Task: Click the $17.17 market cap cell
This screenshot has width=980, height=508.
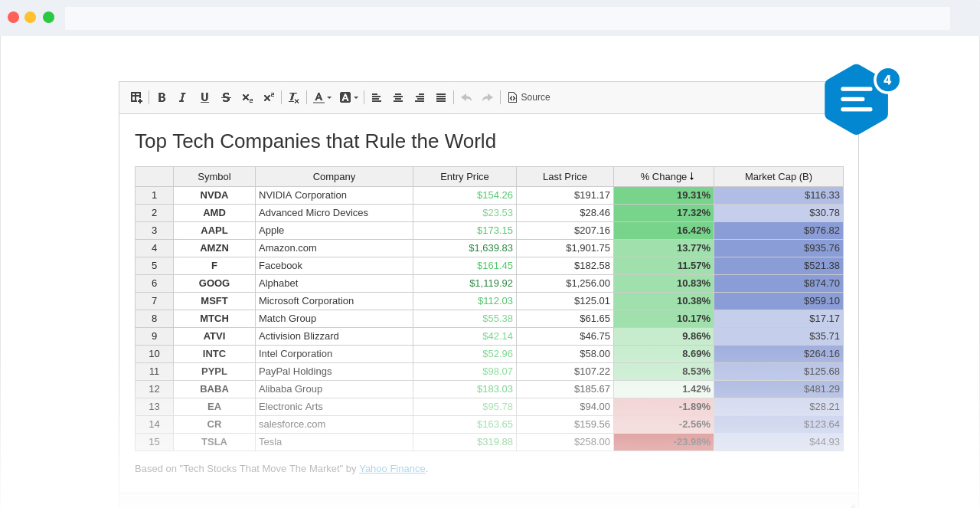Action: tap(779, 319)
